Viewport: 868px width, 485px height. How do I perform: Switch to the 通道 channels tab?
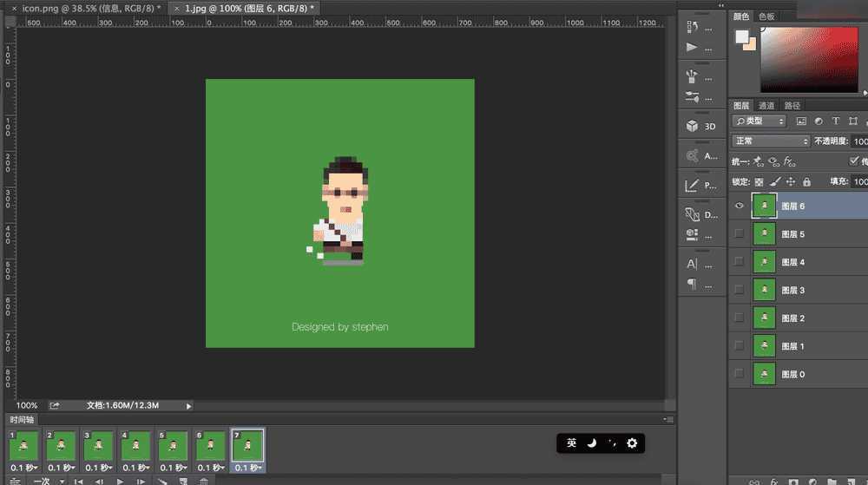[766, 106]
